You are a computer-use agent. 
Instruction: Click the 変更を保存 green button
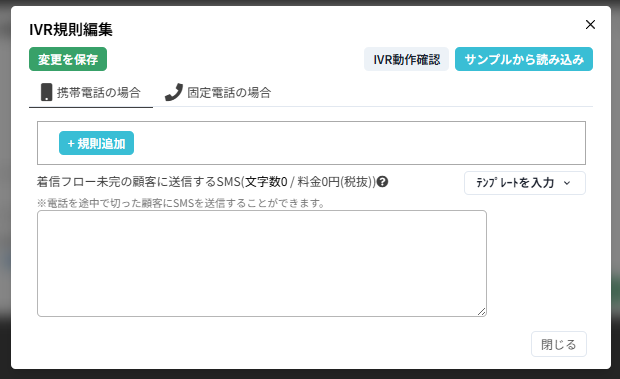pos(68,59)
